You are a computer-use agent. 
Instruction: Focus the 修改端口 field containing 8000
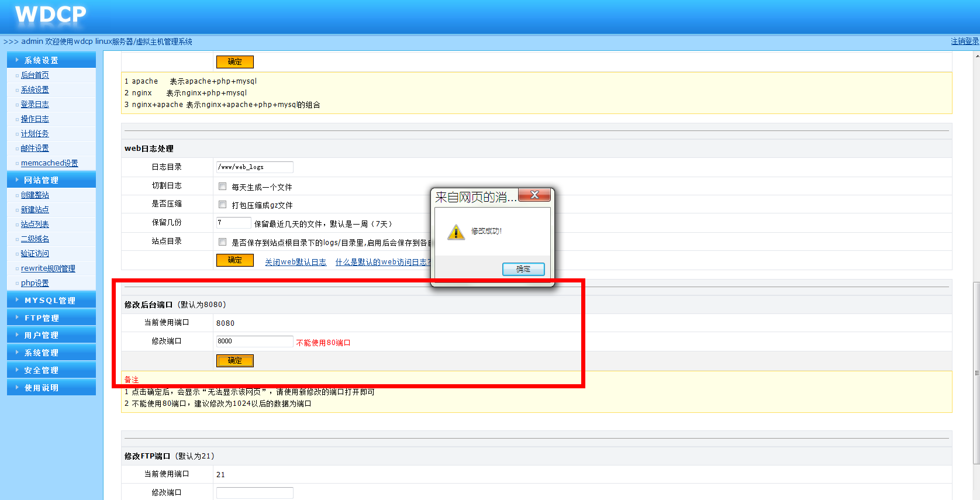[x=255, y=342]
